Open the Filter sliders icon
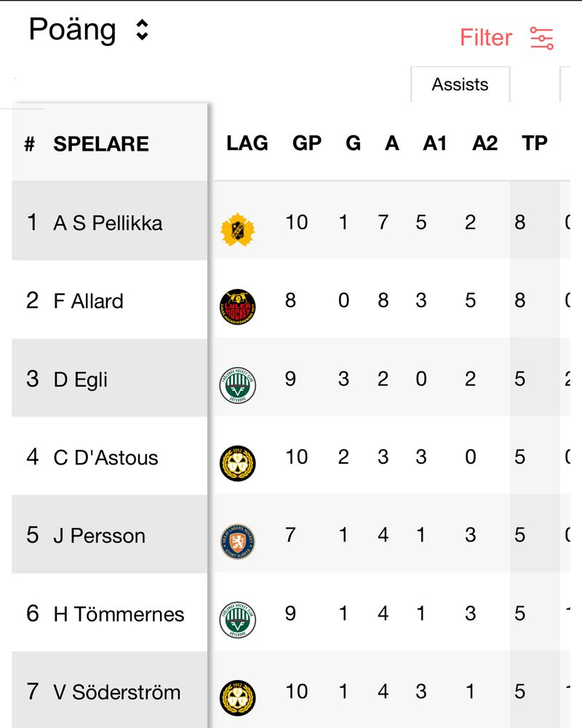The image size is (582, 728). click(541, 38)
